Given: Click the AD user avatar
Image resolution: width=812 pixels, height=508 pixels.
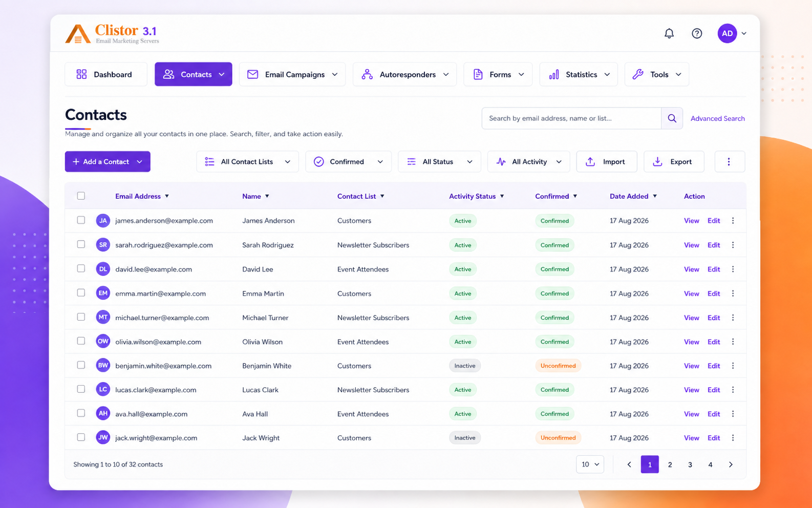Looking at the screenshot, I should click(x=727, y=33).
